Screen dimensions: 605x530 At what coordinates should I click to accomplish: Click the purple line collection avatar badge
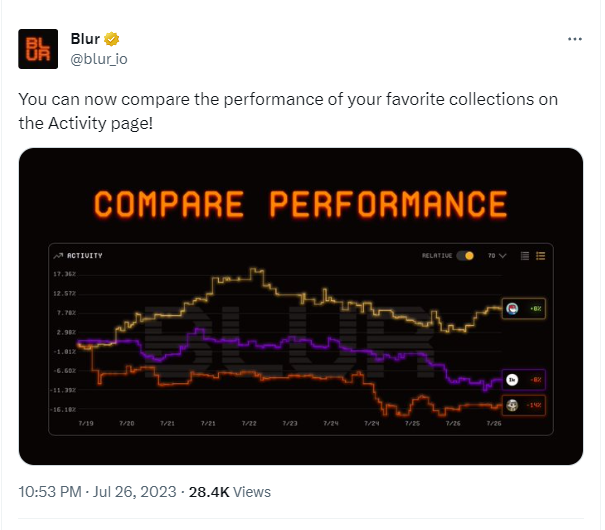pos(512,380)
